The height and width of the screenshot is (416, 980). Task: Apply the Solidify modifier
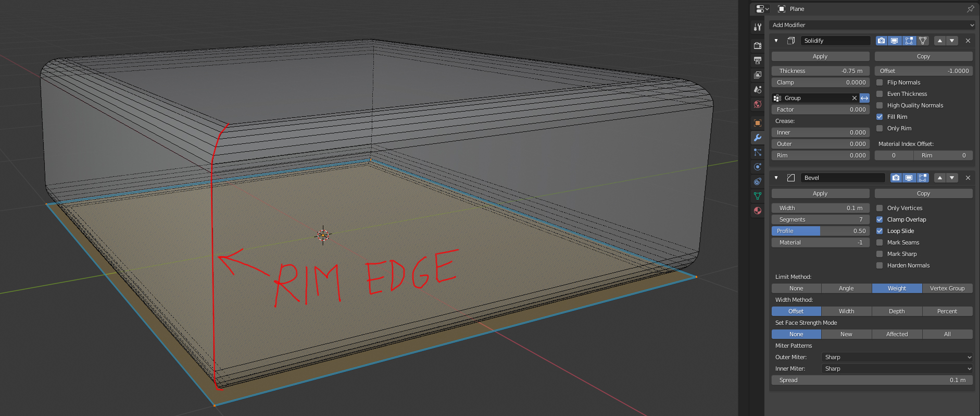click(x=820, y=56)
